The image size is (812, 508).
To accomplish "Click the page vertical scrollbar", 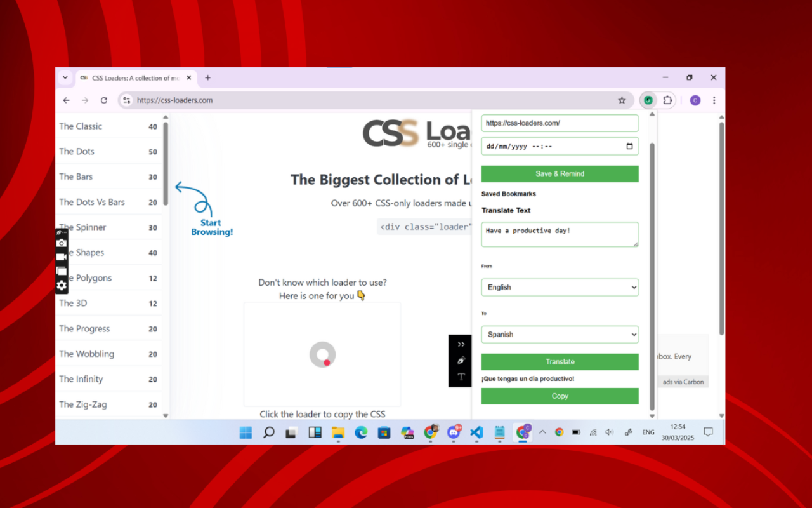I will click(x=721, y=229).
